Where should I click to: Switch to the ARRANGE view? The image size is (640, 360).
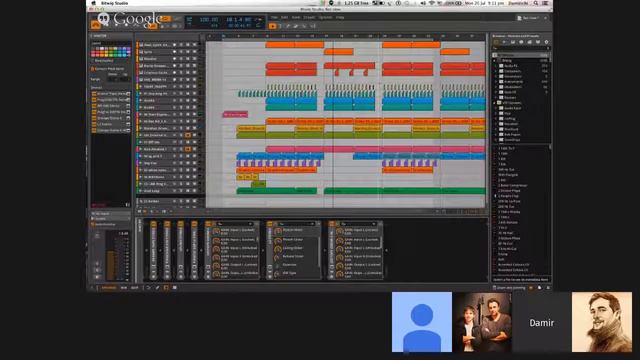click(109, 288)
